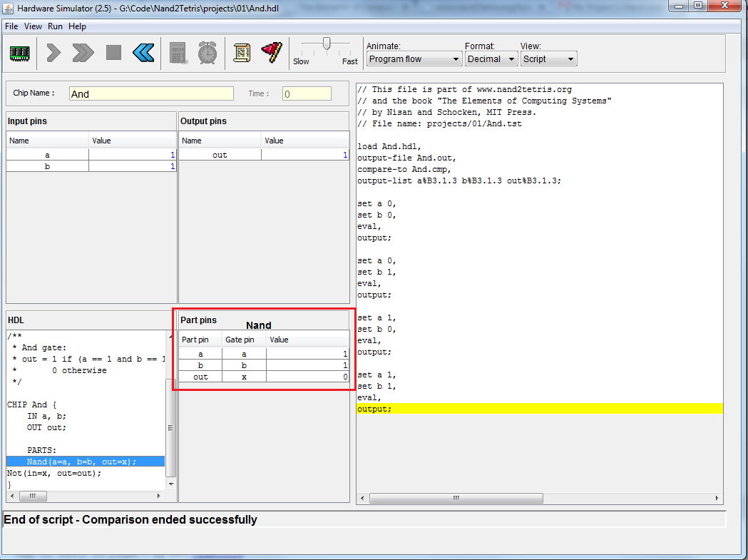Click the Eval calculator icon

tap(178, 53)
